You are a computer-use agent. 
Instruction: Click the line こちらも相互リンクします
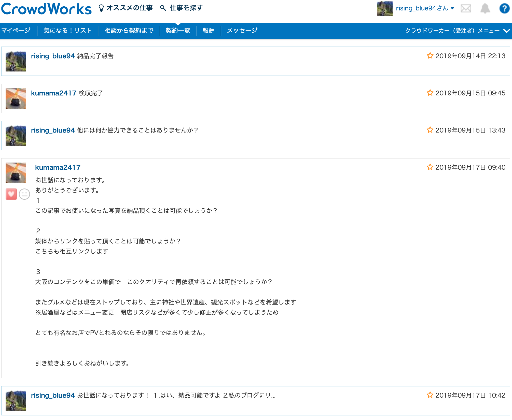pyautogui.click(x=72, y=251)
